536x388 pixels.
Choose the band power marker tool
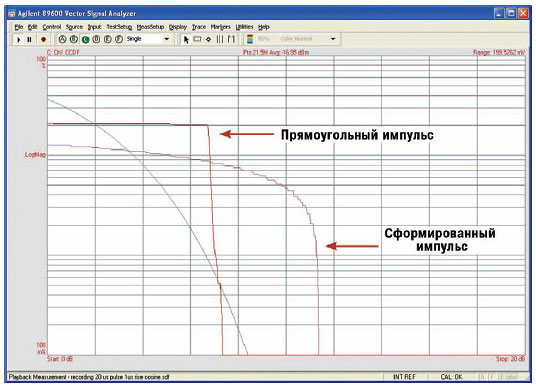[220, 39]
